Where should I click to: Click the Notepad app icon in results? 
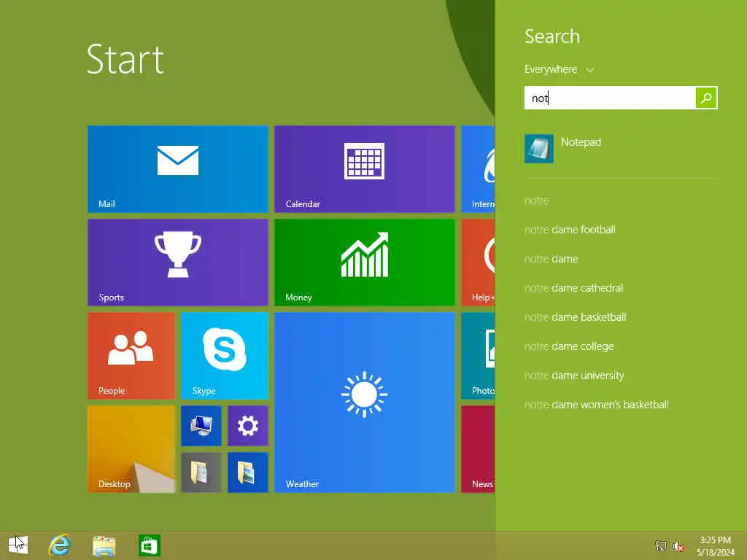click(539, 149)
